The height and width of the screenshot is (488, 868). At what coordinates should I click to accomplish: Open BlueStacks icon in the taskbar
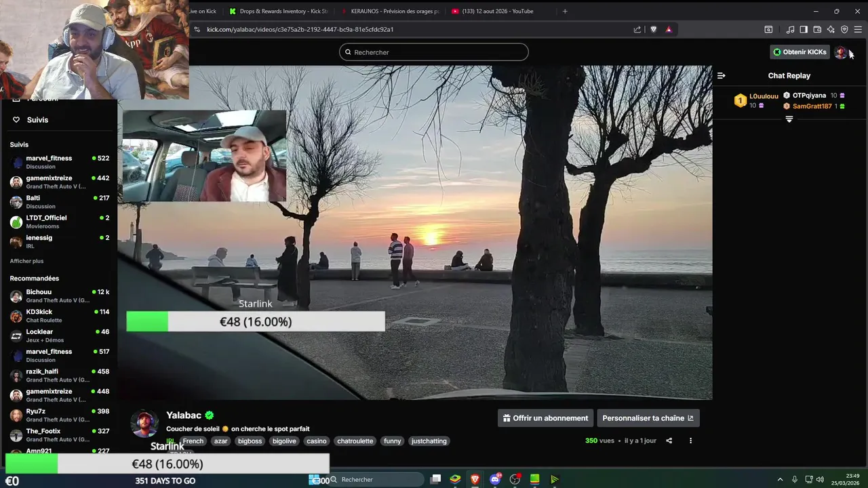[455, 479]
